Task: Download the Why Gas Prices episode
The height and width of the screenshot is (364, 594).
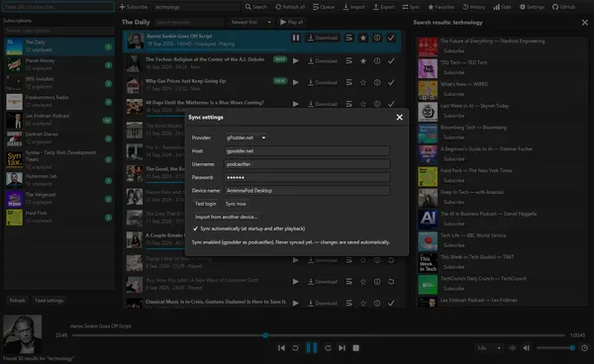Action: tap(323, 82)
